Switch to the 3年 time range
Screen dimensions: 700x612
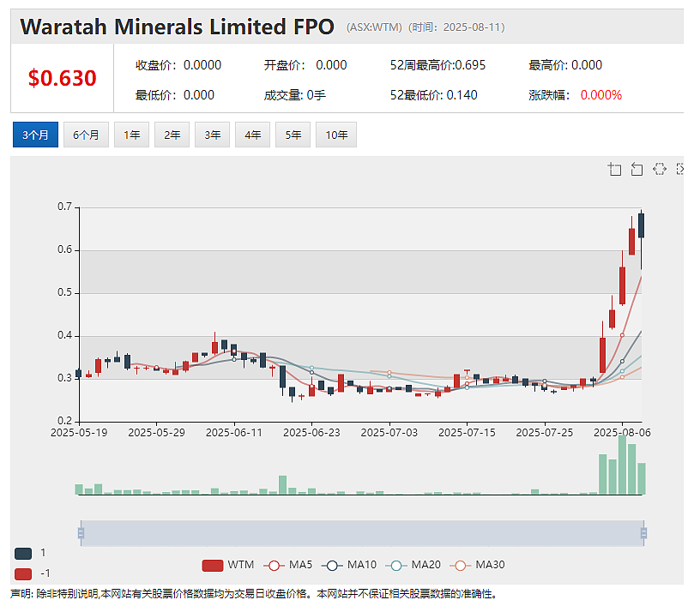[x=212, y=135]
